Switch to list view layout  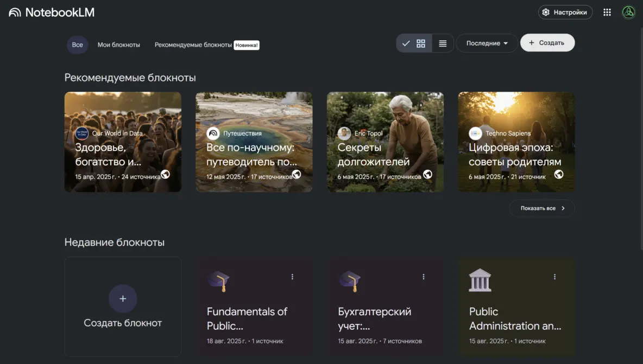(x=443, y=43)
